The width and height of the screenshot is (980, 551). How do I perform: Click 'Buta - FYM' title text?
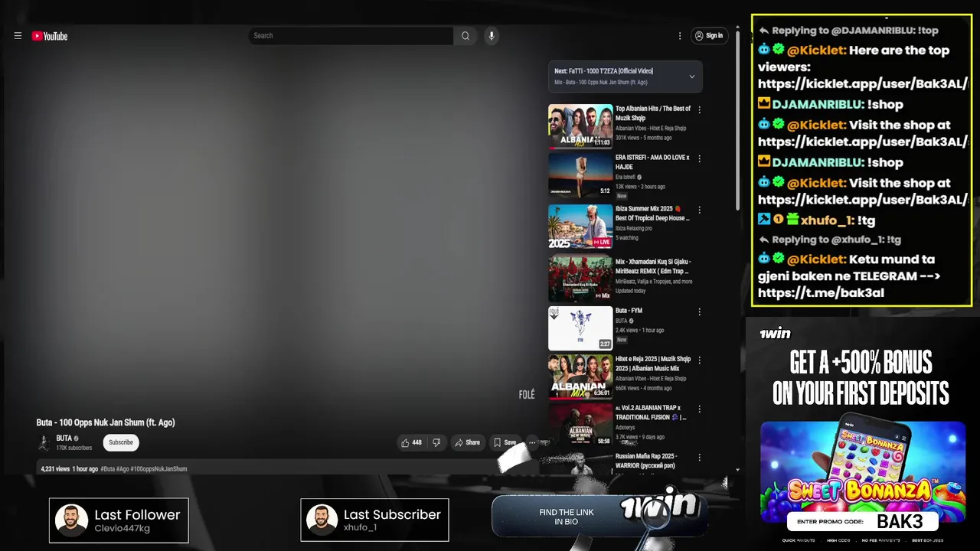coord(629,311)
